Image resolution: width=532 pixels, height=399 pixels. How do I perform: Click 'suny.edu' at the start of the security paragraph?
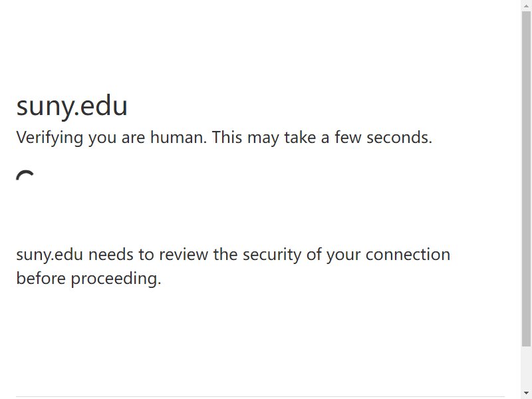[x=49, y=255]
